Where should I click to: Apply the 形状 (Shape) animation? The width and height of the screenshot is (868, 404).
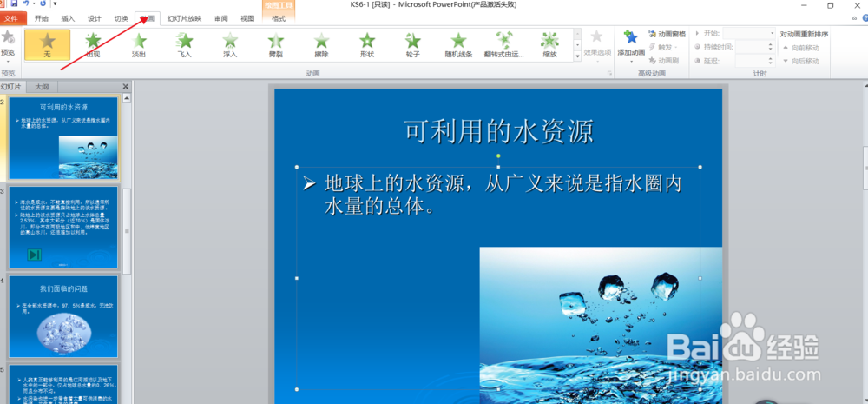(x=367, y=45)
